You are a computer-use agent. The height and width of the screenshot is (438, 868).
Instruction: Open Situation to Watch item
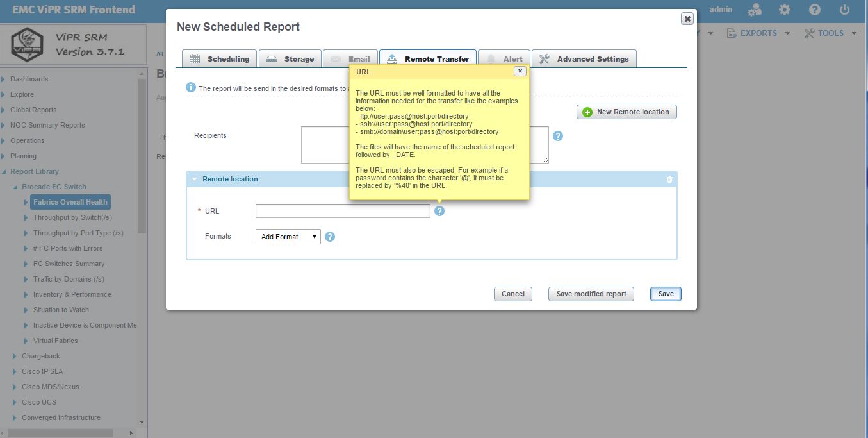61,310
